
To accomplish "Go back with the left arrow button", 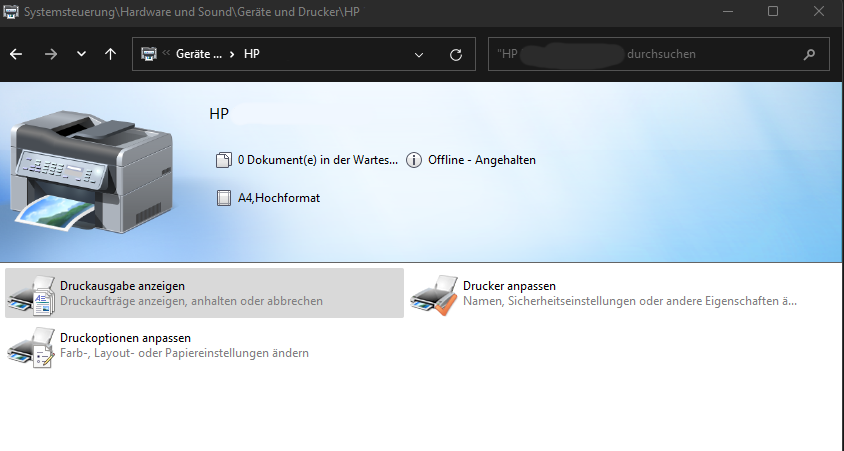I will click(x=16, y=54).
